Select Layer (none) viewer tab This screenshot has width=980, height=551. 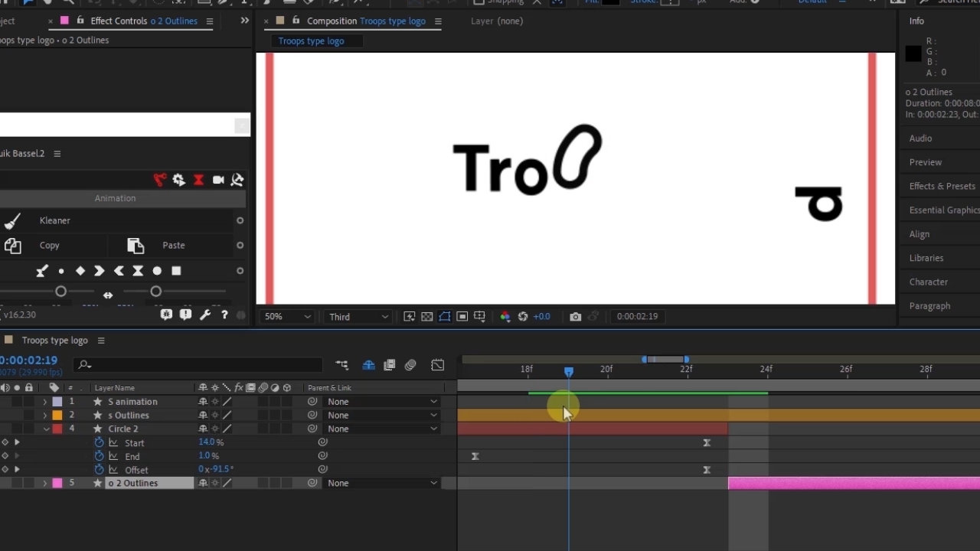tap(497, 21)
